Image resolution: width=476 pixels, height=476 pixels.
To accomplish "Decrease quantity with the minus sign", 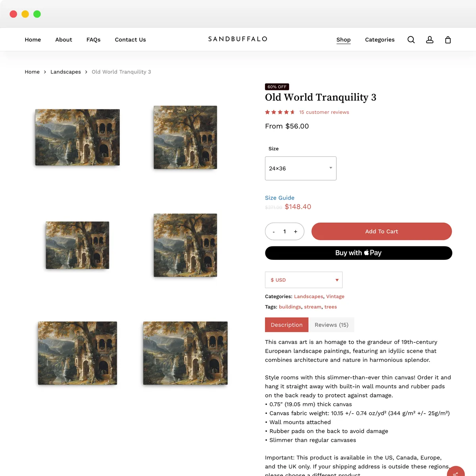I will pos(274,232).
